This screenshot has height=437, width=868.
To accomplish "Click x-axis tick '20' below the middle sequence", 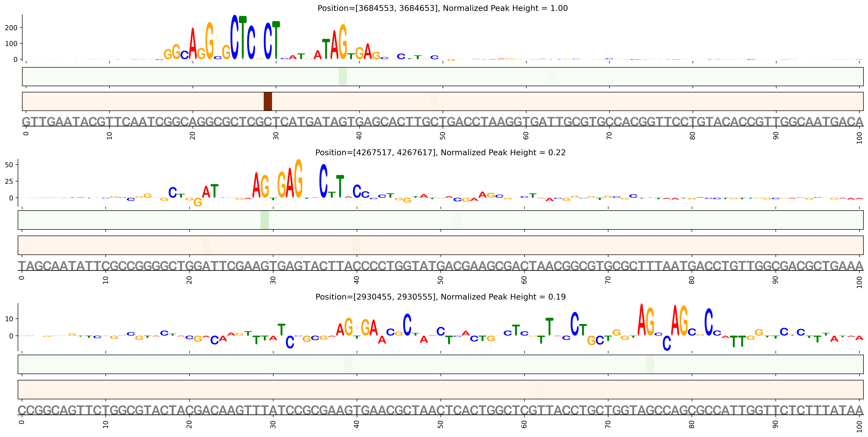I will (189, 280).
